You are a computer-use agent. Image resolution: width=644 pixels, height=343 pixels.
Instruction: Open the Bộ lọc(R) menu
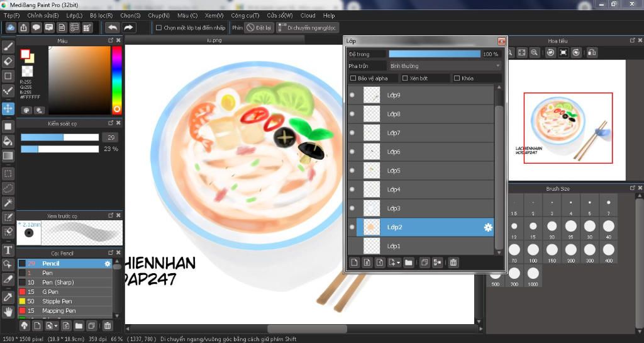click(101, 16)
